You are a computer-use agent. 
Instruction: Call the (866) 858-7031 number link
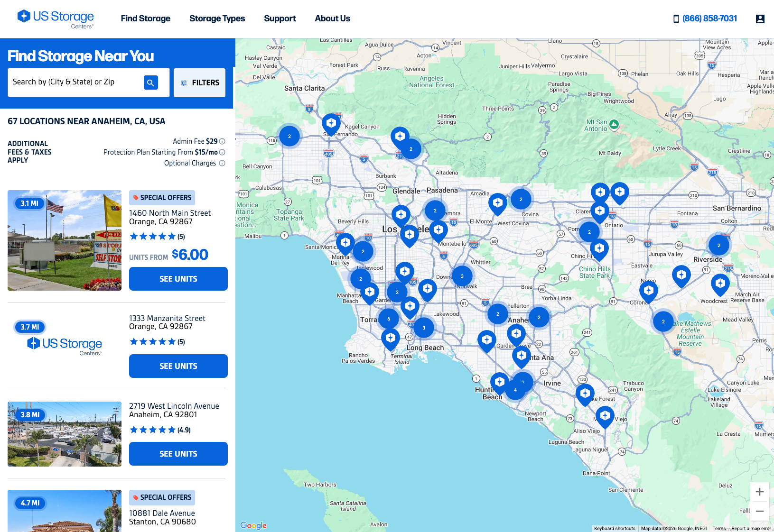click(x=709, y=18)
